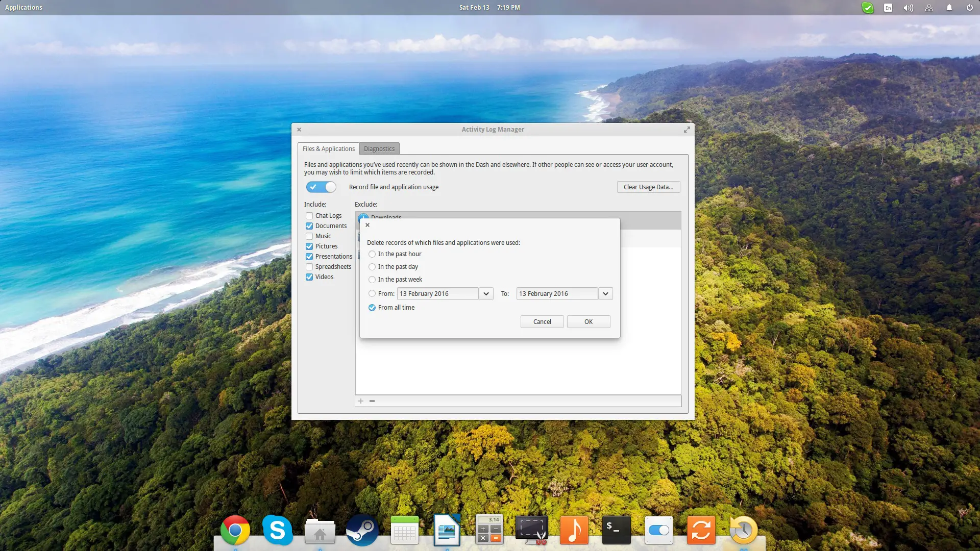Open the Files home folder dock icon
The height and width of the screenshot is (551, 980).
point(320,531)
